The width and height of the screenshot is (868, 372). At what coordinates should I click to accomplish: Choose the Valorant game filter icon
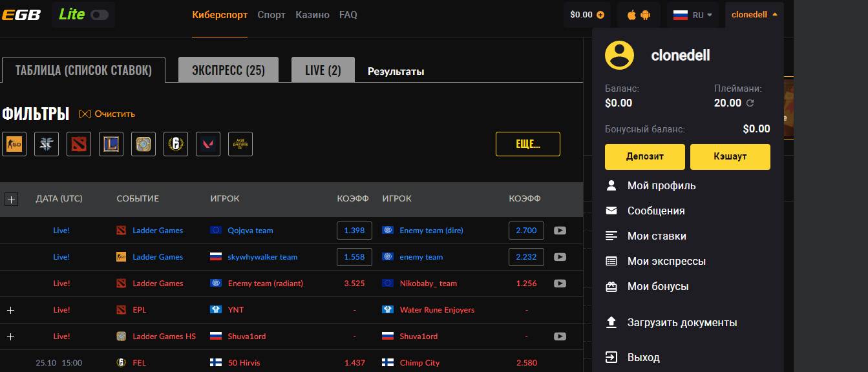click(208, 144)
